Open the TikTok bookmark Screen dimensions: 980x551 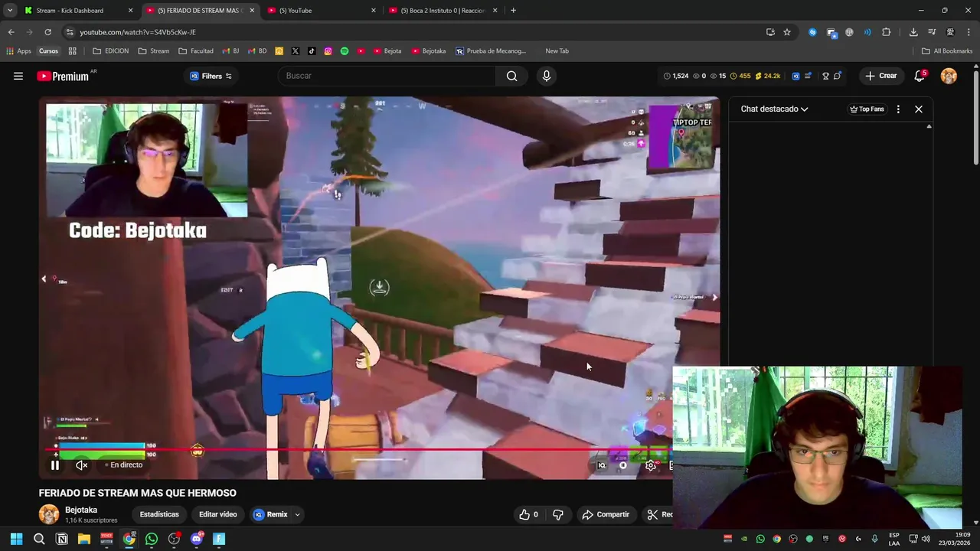pos(312,51)
